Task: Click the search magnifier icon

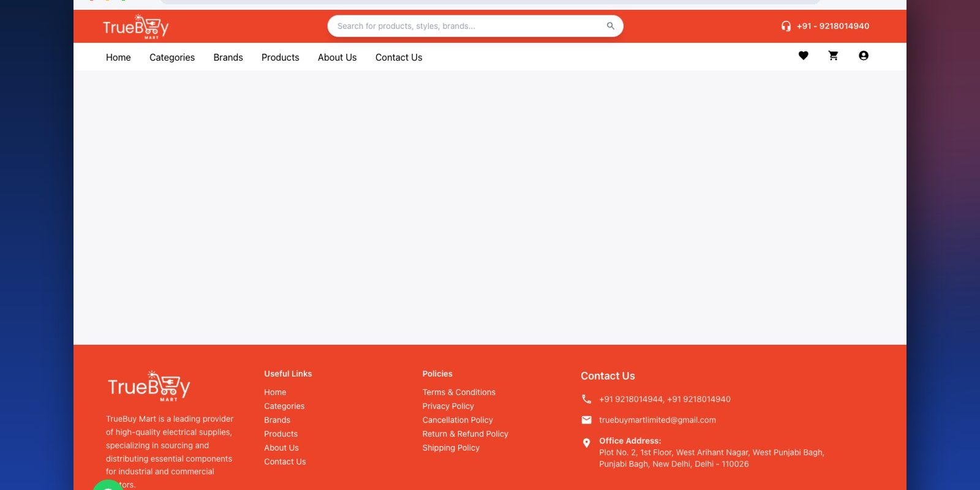Action: pos(611,26)
